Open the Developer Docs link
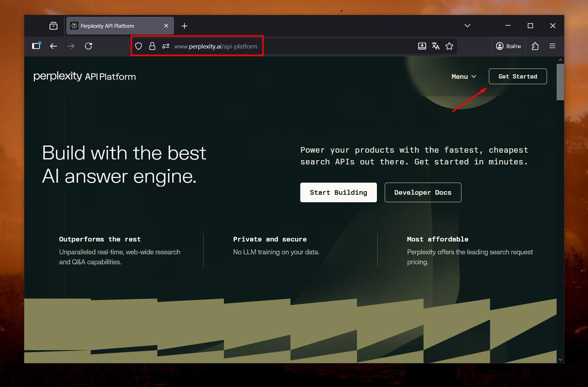588x387 pixels. click(423, 193)
